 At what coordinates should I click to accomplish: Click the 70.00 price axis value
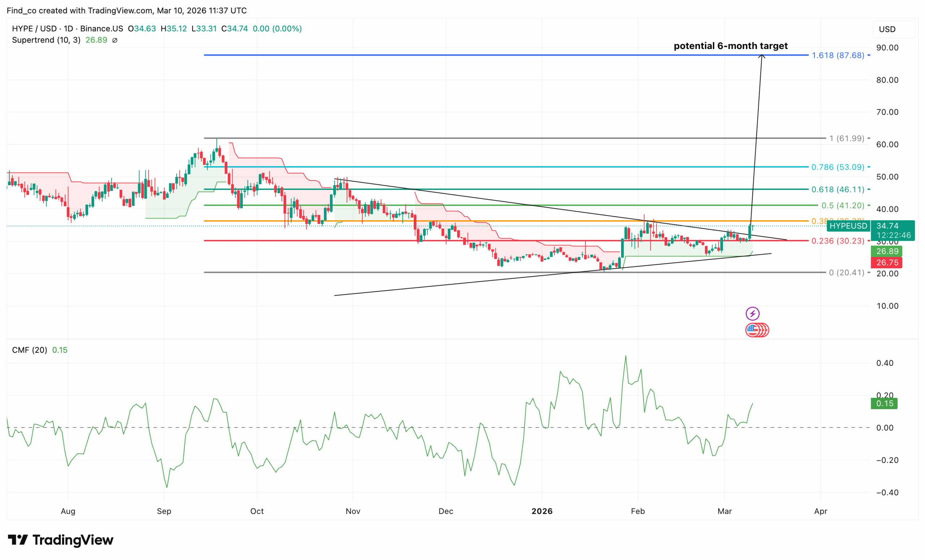tap(887, 112)
